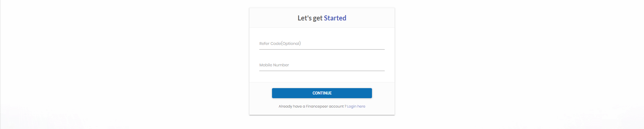Click the word Financepeer in footer text

(x=317, y=106)
